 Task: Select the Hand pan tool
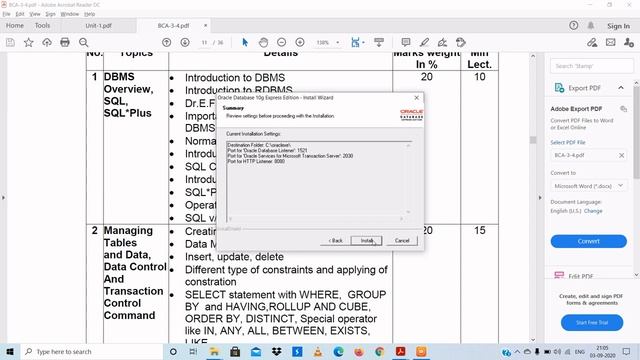tap(263, 42)
